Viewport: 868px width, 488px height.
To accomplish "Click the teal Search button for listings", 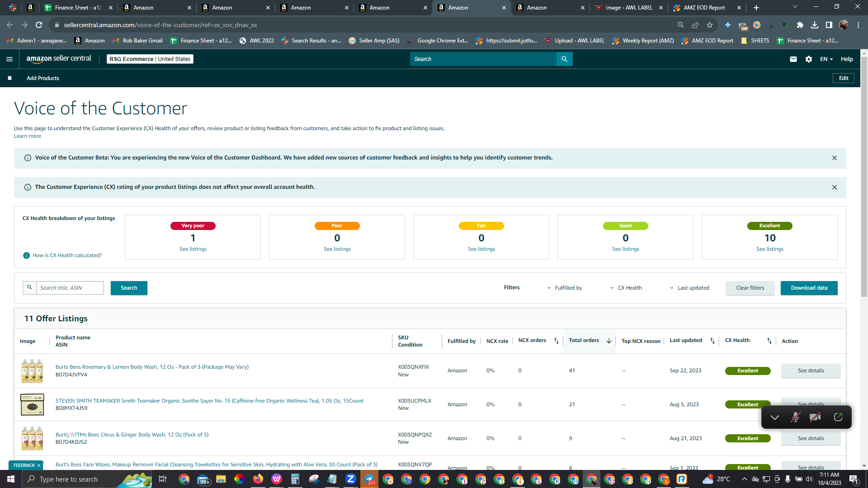I will (129, 288).
